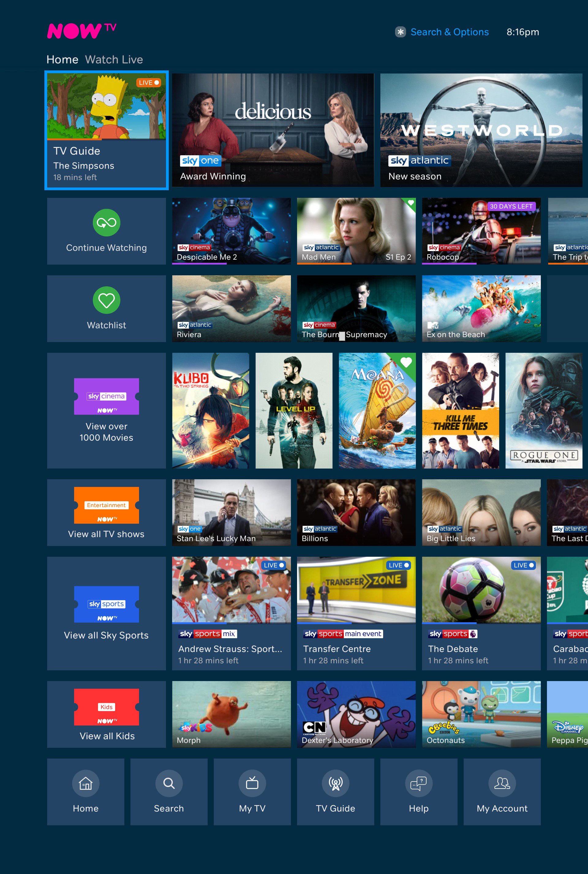Click Mad Men green watchlist heart badge
The height and width of the screenshot is (874, 588).
[411, 202]
